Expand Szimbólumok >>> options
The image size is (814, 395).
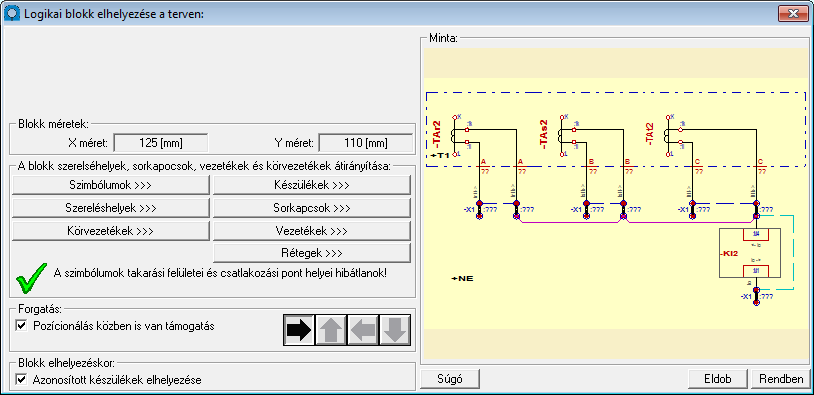point(111,185)
